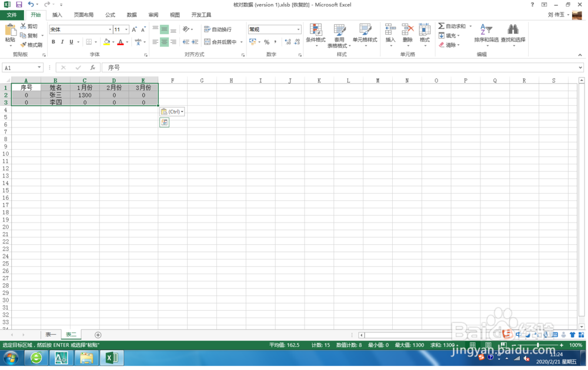Switch to Formulas (公式) tab
Screen dimensions: 588x370
click(x=111, y=15)
